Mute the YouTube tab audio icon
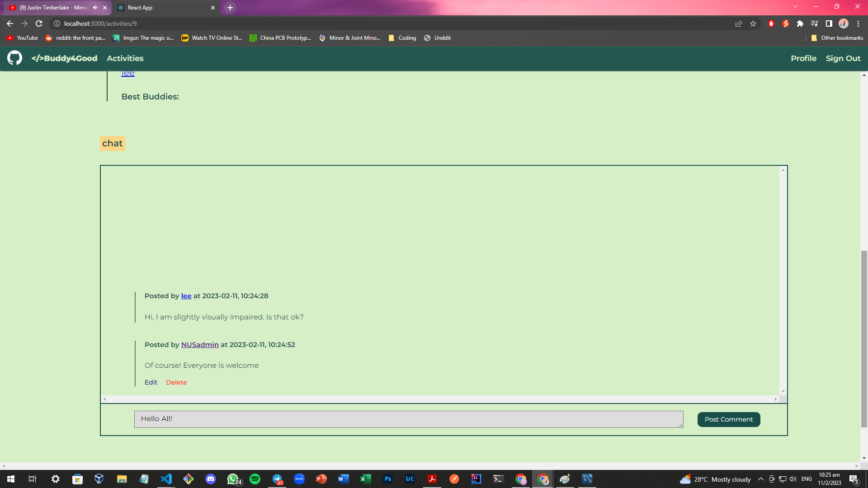 95,8
